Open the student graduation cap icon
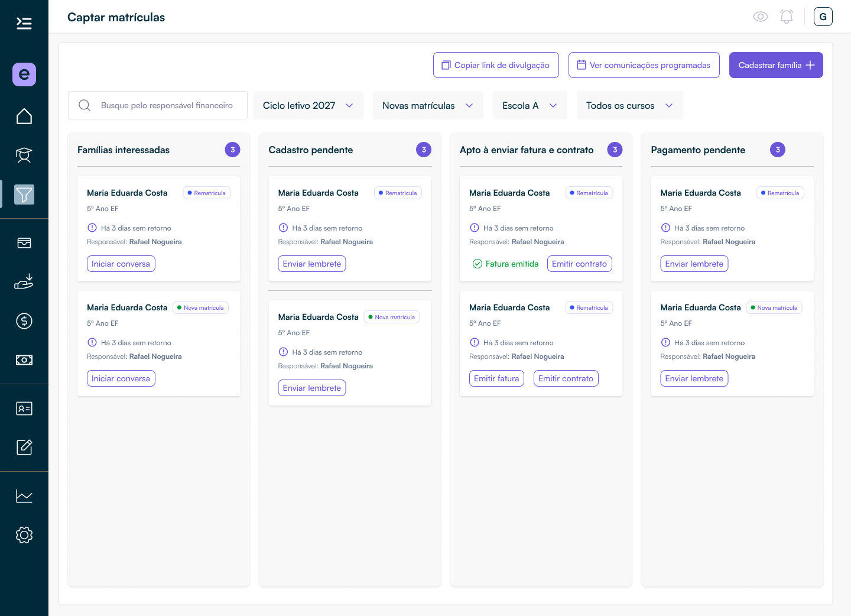The image size is (851, 616). pyautogui.click(x=24, y=155)
